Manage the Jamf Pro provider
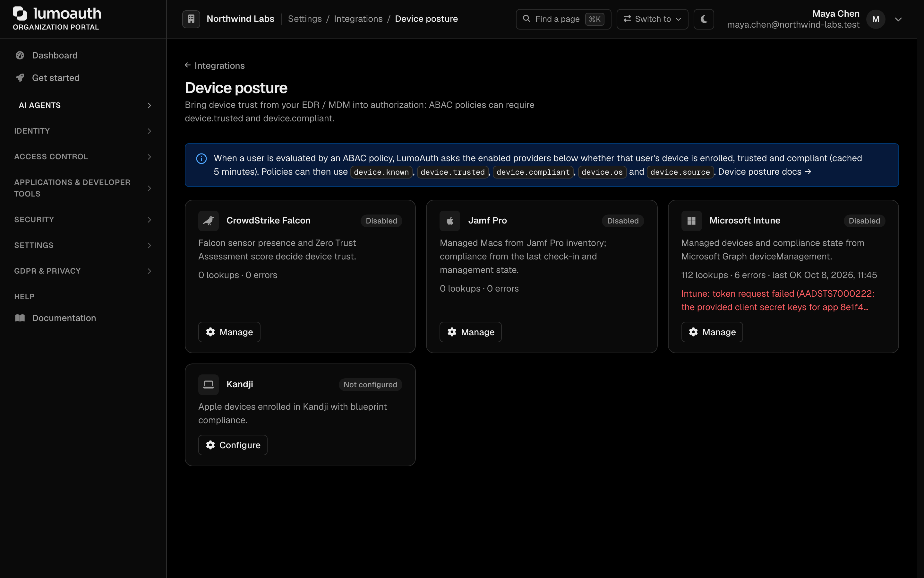This screenshot has height=578, width=924. click(470, 332)
